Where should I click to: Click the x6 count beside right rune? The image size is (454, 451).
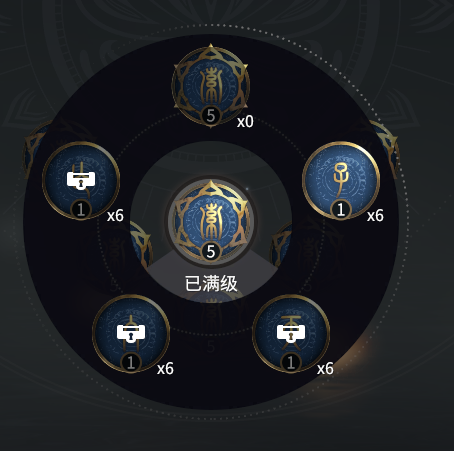coord(375,216)
